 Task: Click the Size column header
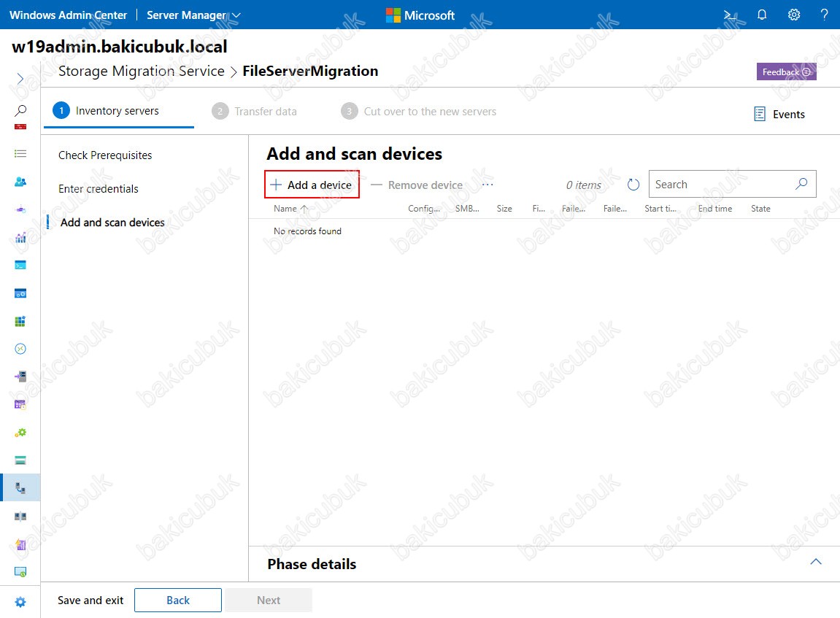coord(504,209)
